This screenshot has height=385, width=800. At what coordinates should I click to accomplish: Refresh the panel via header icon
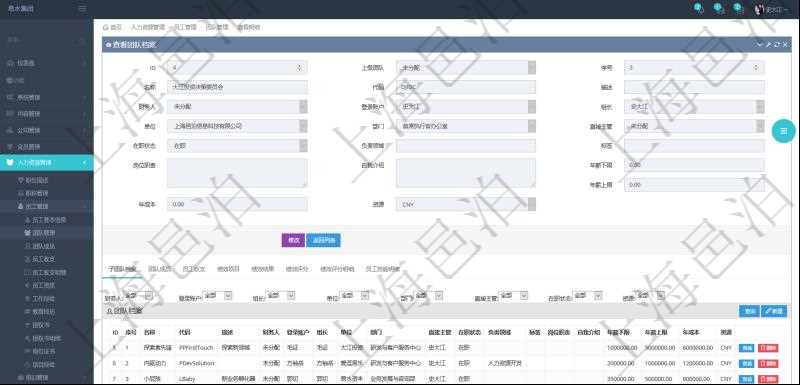[777, 45]
